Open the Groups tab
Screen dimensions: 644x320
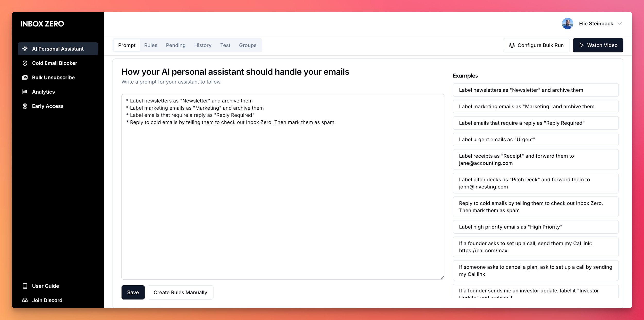pyautogui.click(x=248, y=45)
